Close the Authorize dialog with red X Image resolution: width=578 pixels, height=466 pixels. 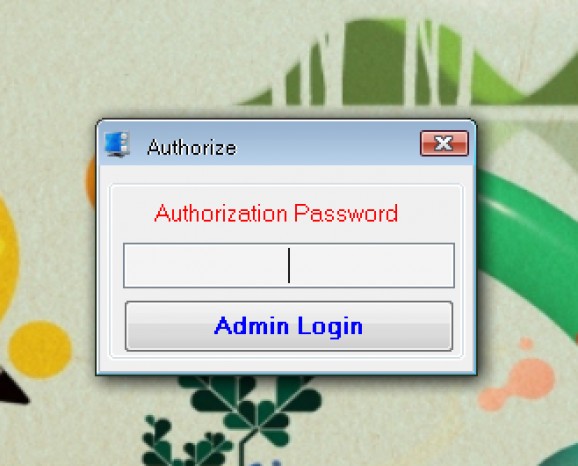tap(444, 143)
